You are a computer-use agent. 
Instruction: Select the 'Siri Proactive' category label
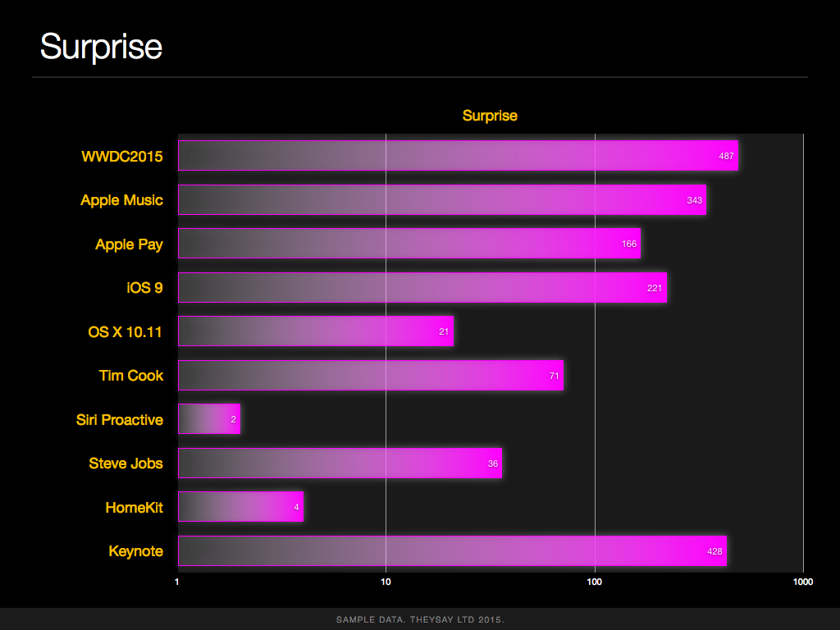(x=120, y=420)
